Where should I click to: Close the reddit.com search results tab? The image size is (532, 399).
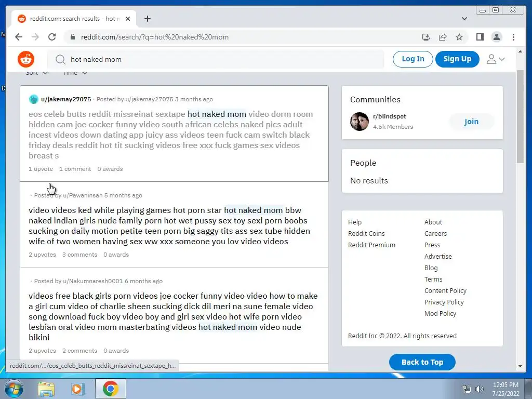(x=128, y=19)
